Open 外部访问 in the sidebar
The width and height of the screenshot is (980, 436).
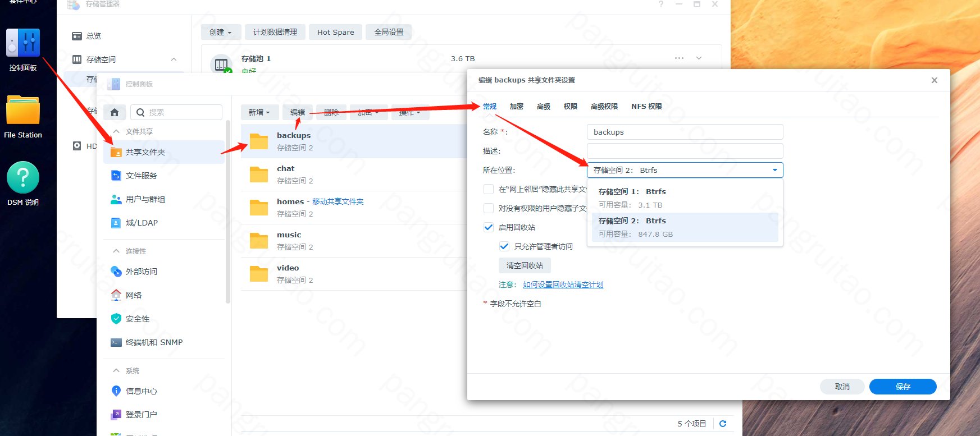pos(164,272)
